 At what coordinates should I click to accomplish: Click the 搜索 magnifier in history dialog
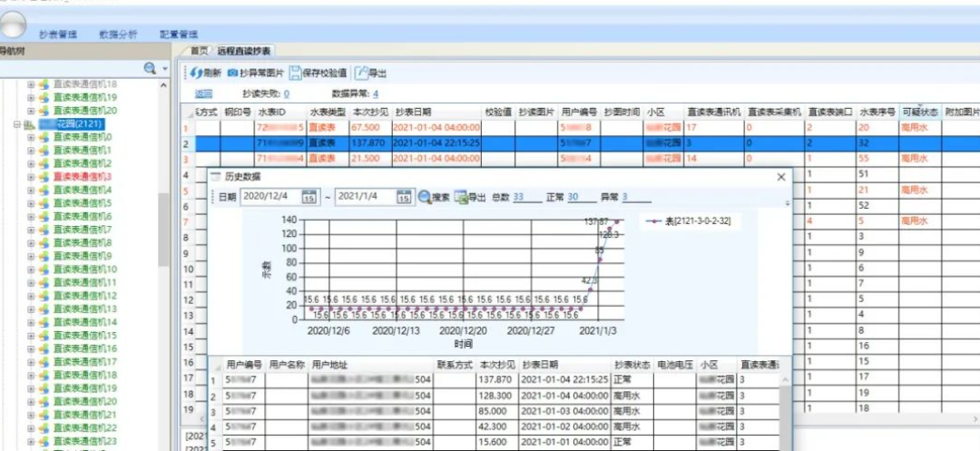click(425, 197)
